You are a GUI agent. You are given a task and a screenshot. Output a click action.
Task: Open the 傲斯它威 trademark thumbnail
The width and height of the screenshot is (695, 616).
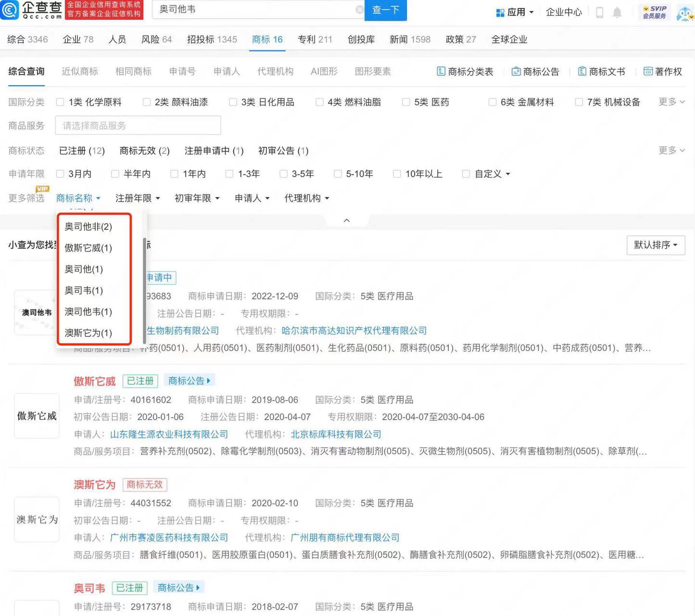(x=37, y=416)
